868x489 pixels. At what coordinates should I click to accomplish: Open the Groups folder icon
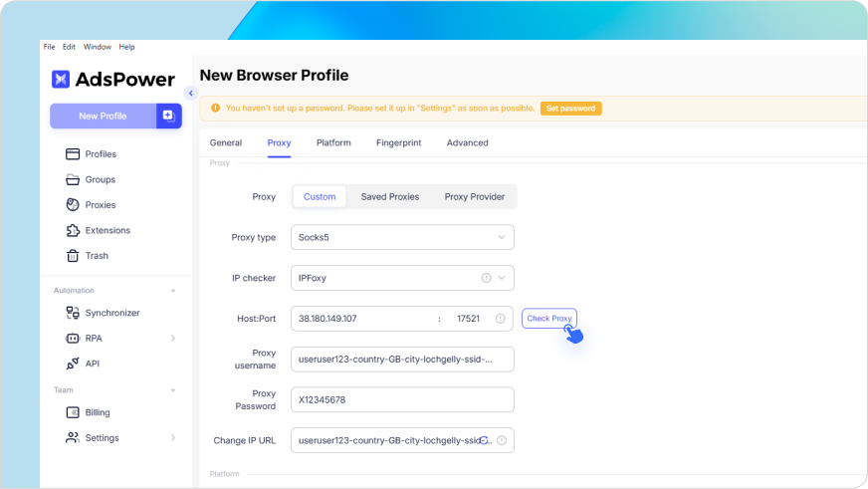pyautogui.click(x=73, y=179)
